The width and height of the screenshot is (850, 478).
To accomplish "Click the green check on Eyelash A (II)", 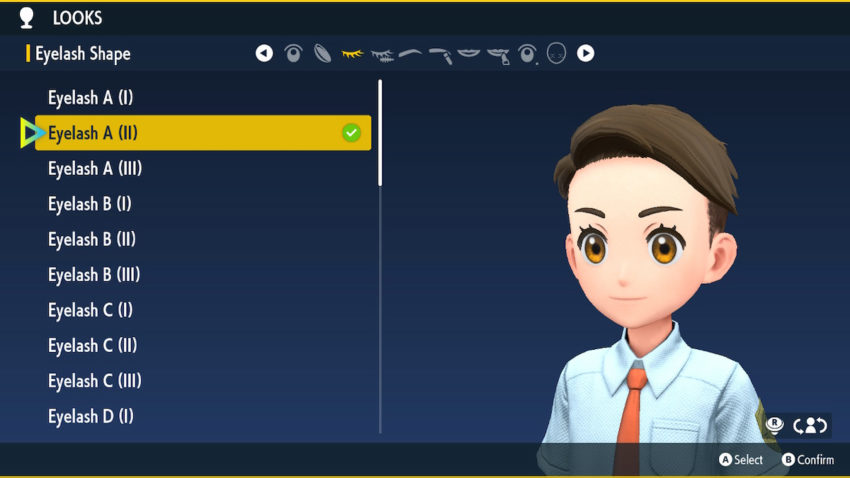I will [x=351, y=133].
